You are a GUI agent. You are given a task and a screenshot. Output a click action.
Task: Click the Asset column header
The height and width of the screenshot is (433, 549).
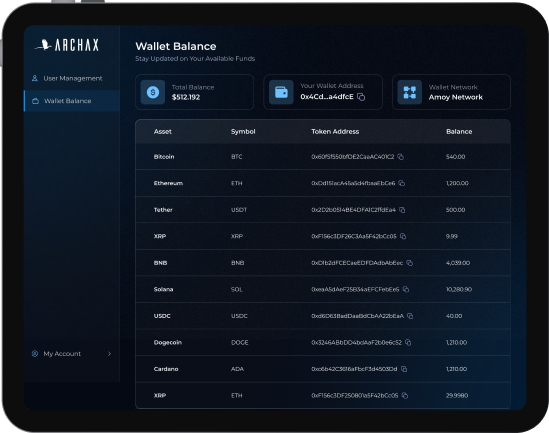tap(162, 132)
